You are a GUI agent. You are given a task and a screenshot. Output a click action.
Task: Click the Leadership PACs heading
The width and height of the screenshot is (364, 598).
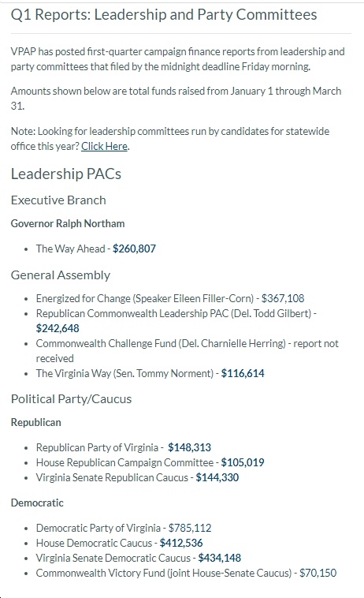point(66,174)
